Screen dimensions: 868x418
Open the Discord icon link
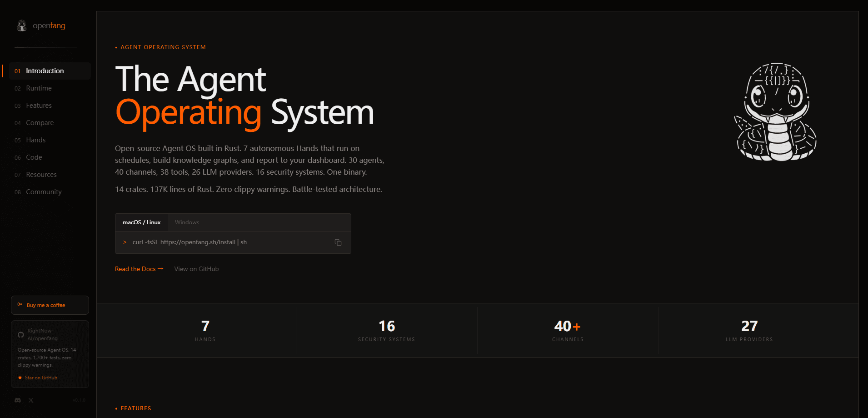click(x=18, y=400)
